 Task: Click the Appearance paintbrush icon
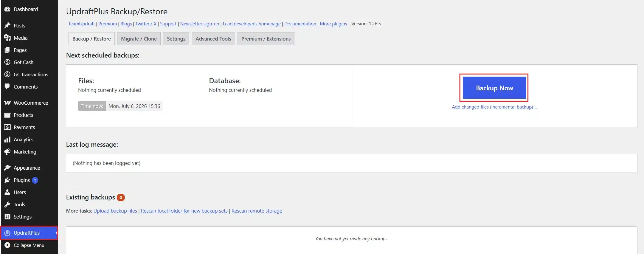pyautogui.click(x=7, y=168)
